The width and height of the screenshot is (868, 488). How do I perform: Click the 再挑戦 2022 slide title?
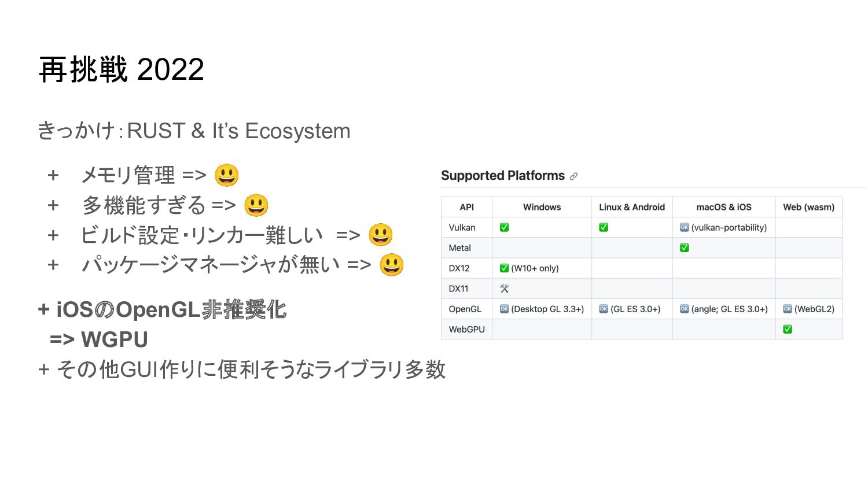tap(122, 70)
